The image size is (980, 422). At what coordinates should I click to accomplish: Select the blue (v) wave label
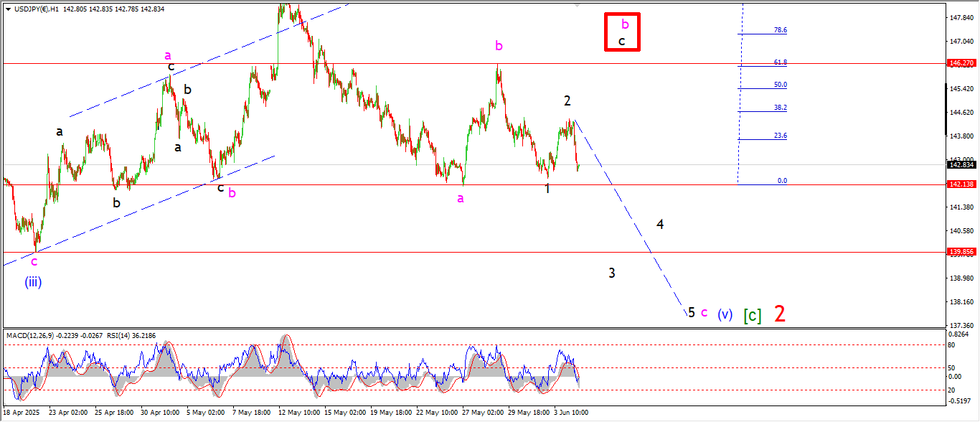coord(725,314)
